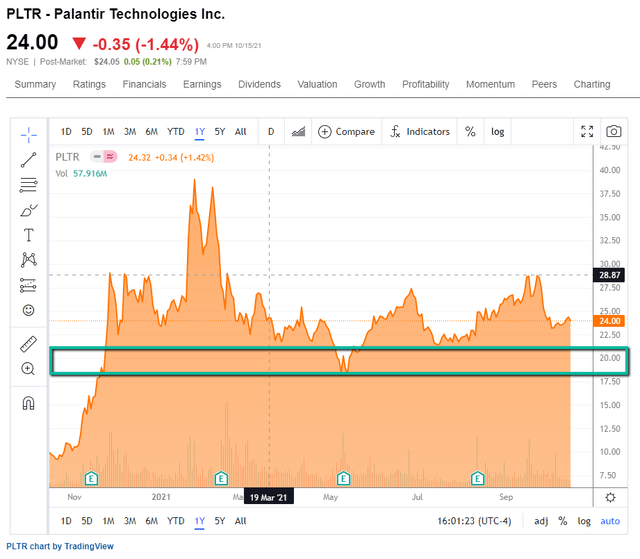Open the Fibonacci retracement lines tool
Viewport: 640px width, 559px height.
29,185
